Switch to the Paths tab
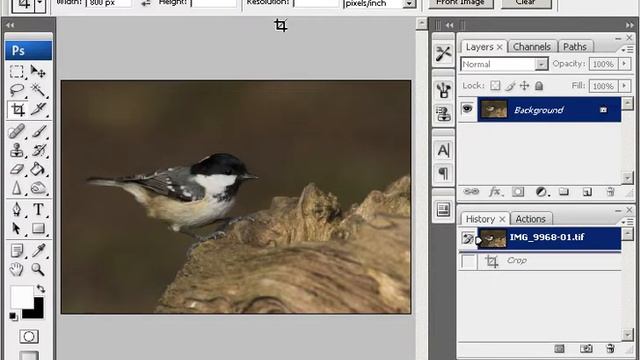640x360 pixels. 575,47
